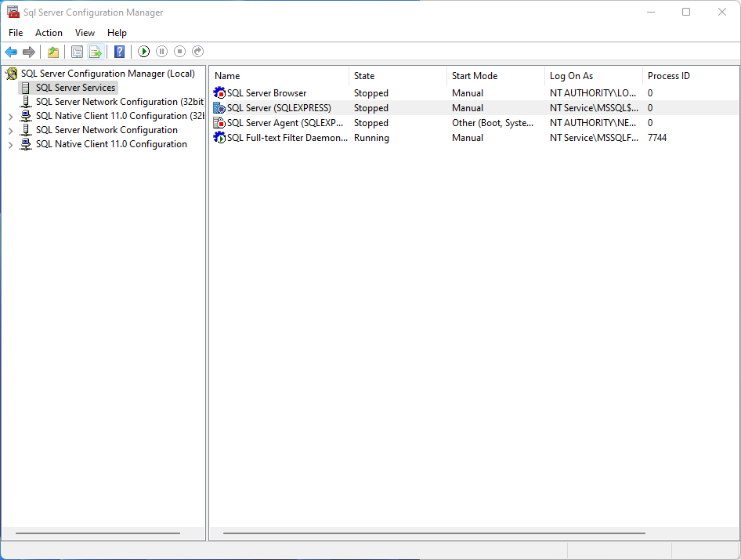This screenshot has height=560, width=741.
Task: Sort by the Name column header
Action: click(279, 76)
